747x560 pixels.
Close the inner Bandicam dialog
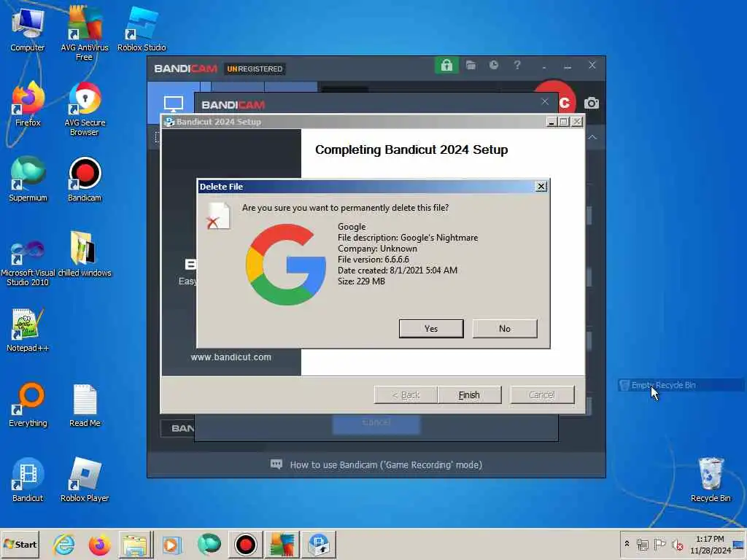(545, 101)
